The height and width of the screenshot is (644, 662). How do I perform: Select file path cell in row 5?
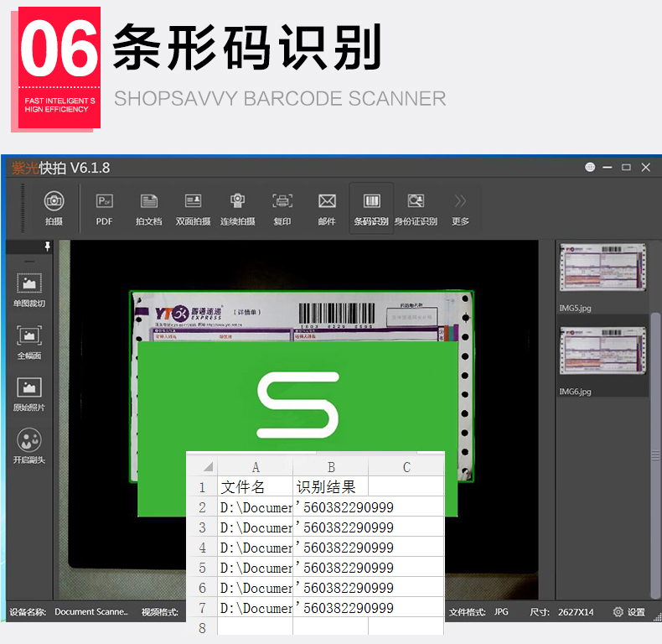coord(255,567)
